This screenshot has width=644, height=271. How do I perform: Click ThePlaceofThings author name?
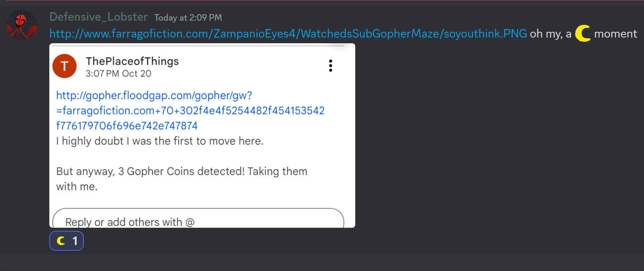point(132,61)
